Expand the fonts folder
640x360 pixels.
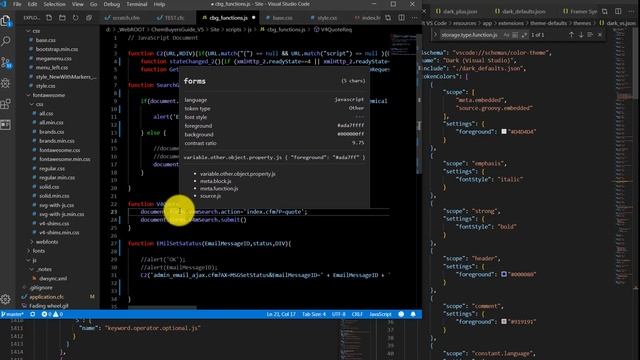(28, 251)
